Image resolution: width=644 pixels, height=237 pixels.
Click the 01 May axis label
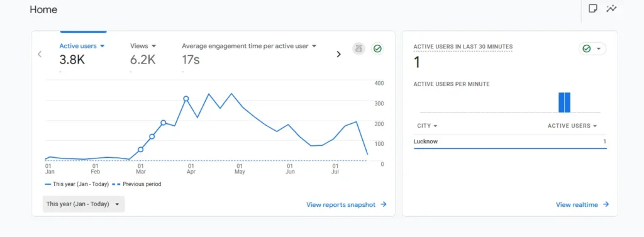(240, 169)
